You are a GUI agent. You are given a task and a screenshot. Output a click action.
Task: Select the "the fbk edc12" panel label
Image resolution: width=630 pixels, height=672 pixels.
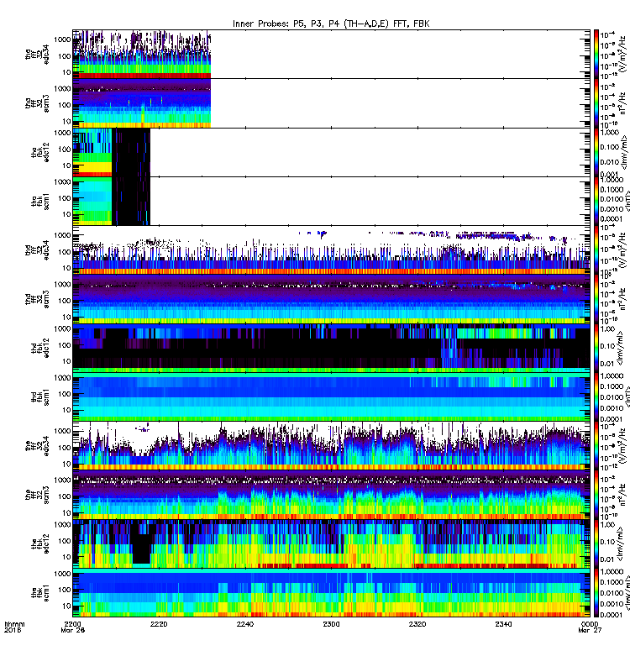(x=40, y=543)
